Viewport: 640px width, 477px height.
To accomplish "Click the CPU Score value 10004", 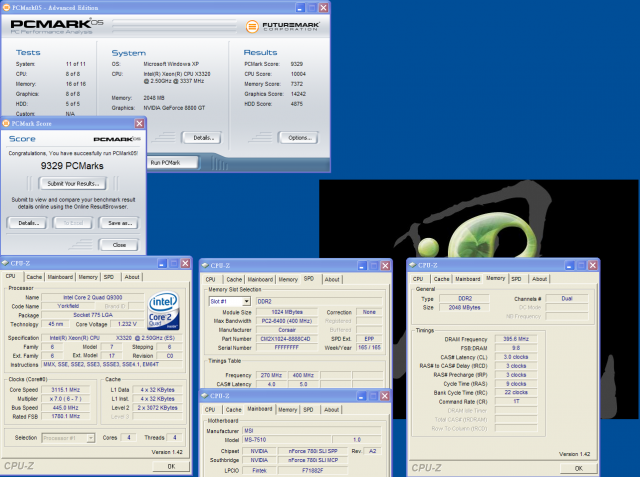I will 298,74.
